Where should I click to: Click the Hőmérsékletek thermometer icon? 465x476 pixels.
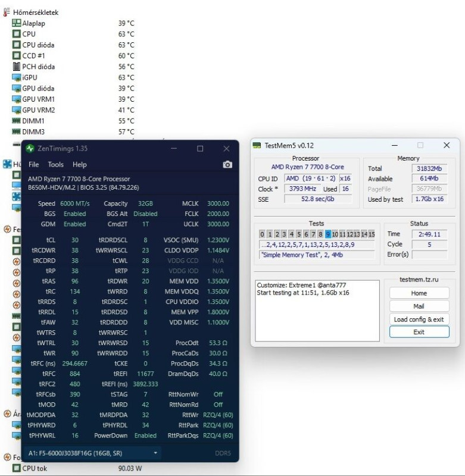coord(7,12)
